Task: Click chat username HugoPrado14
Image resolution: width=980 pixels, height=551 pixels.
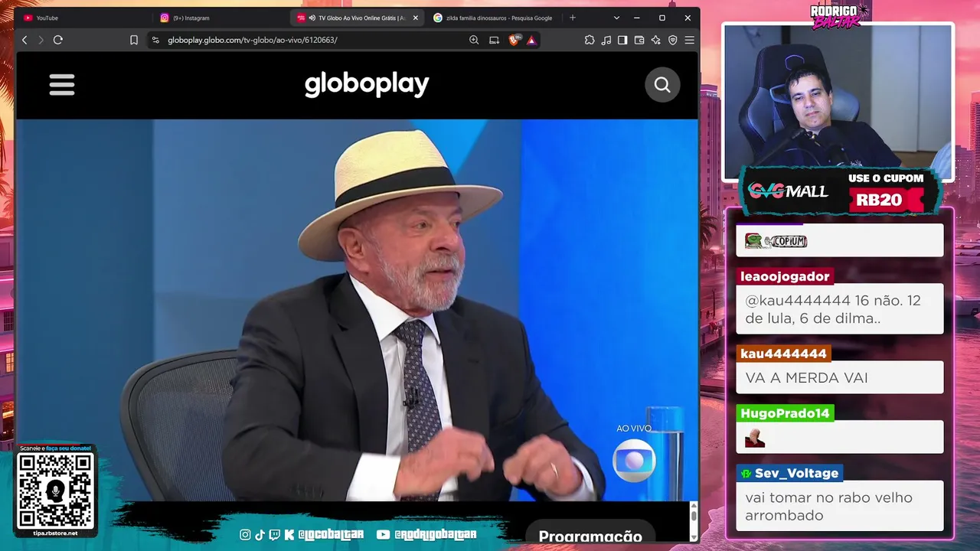Action: tap(785, 413)
